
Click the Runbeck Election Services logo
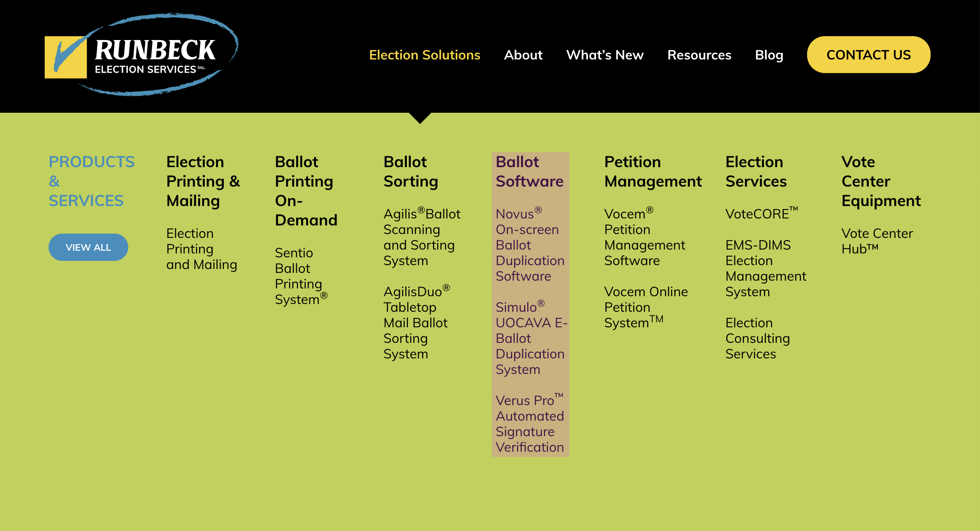pyautogui.click(x=141, y=55)
